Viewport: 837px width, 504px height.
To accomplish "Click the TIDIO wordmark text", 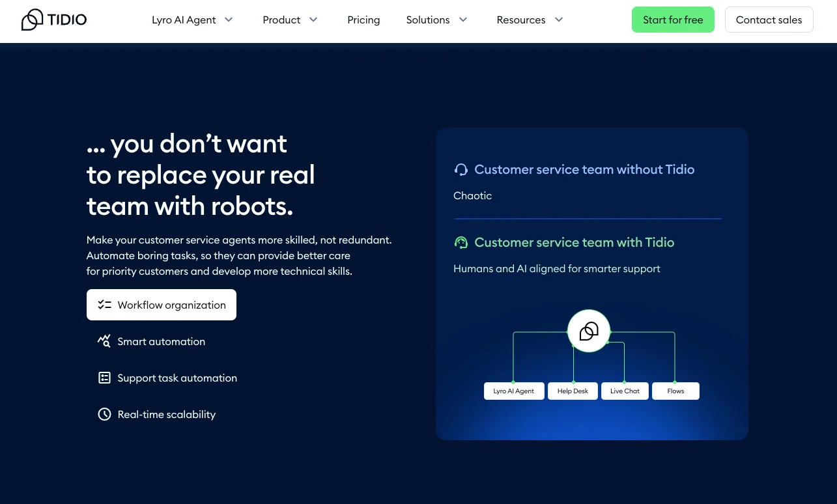I will tap(67, 20).
